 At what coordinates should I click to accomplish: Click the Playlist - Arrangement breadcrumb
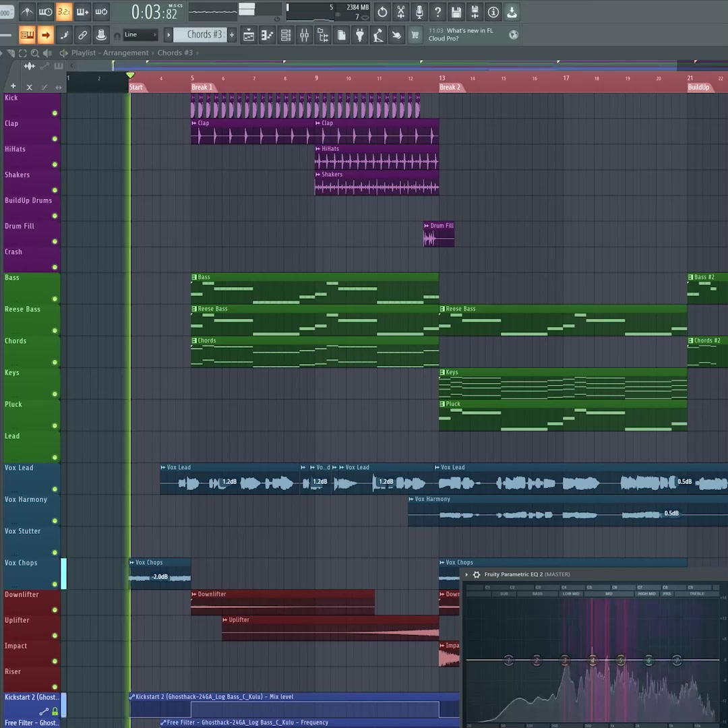[x=110, y=53]
